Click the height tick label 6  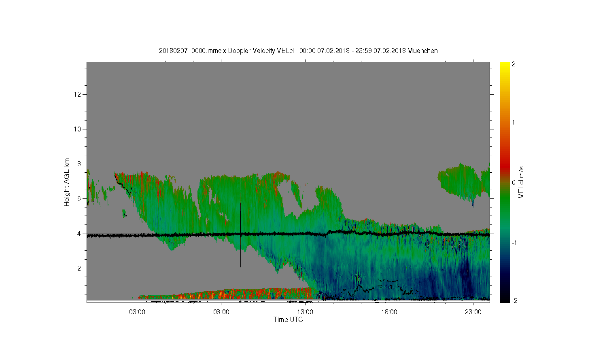click(80, 199)
